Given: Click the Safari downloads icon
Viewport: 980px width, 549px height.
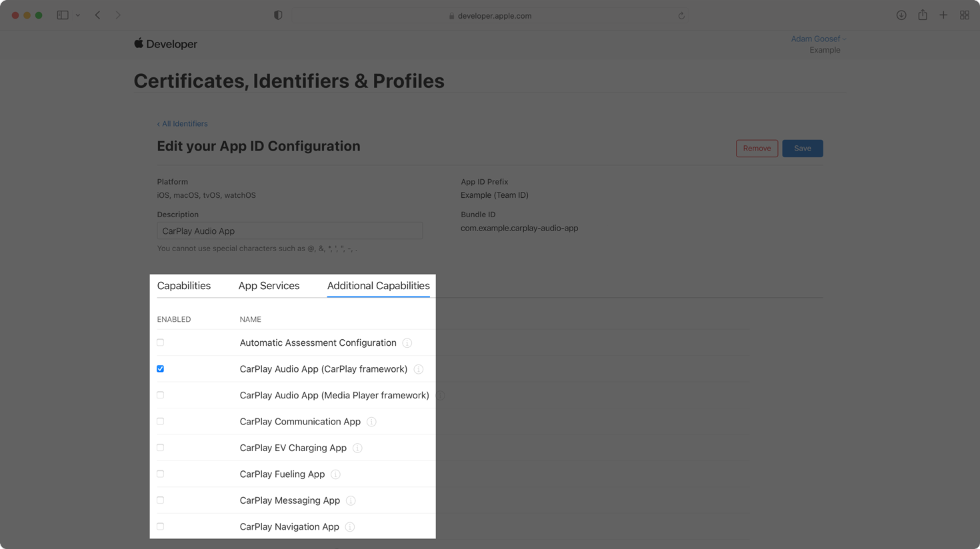Looking at the screenshot, I should 901,15.
